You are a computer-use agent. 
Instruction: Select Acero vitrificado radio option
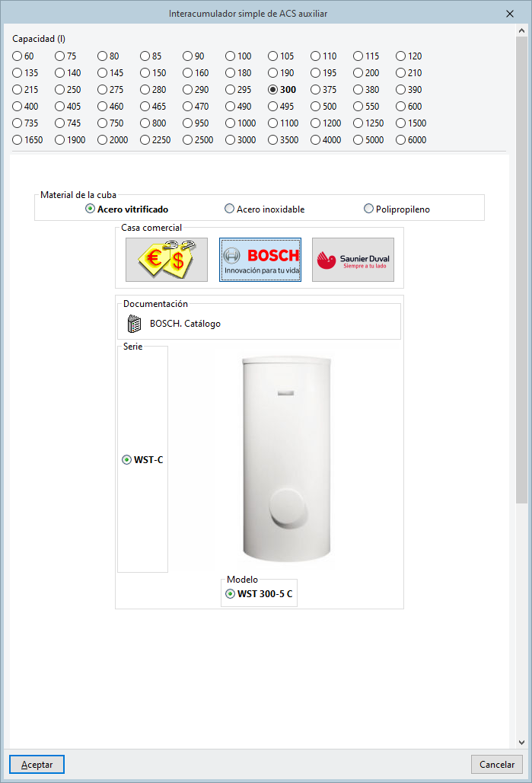coord(127,209)
